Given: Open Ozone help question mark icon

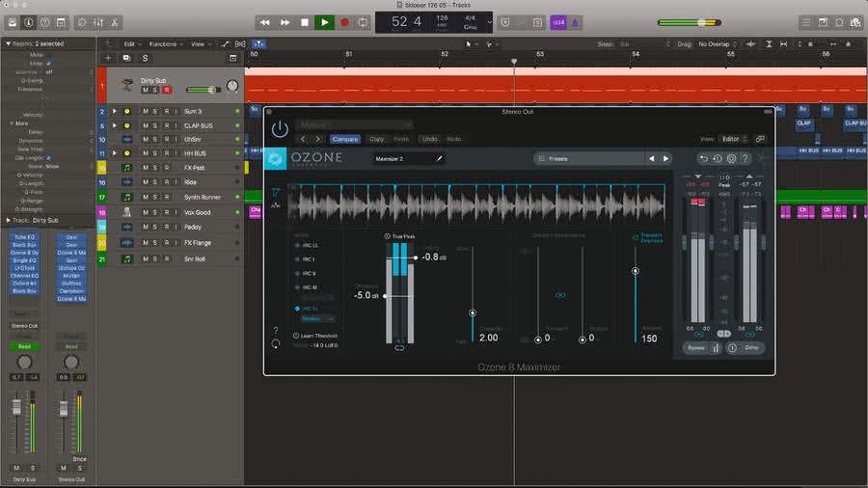Looking at the screenshot, I should (746, 159).
